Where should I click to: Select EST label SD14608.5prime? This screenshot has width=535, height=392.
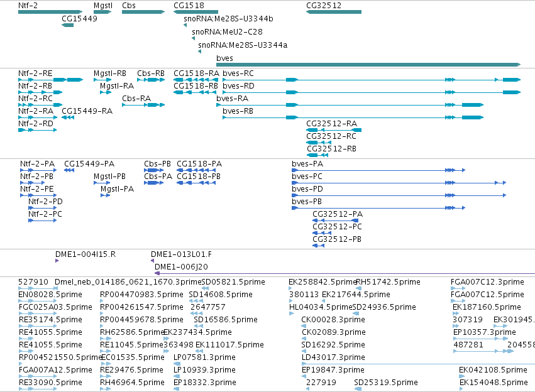click(x=221, y=295)
